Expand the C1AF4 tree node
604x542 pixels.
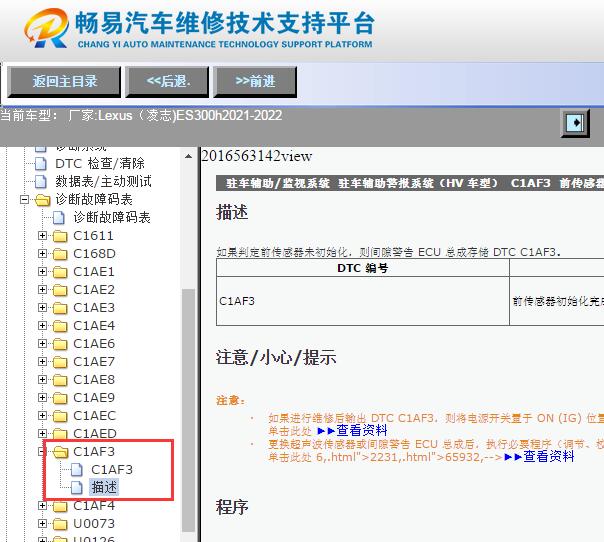(42, 505)
